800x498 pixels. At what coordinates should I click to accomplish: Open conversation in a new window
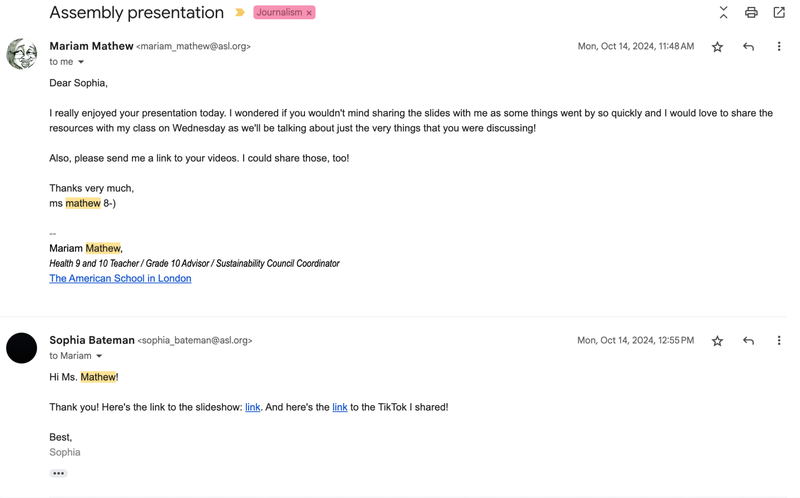[x=779, y=13]
